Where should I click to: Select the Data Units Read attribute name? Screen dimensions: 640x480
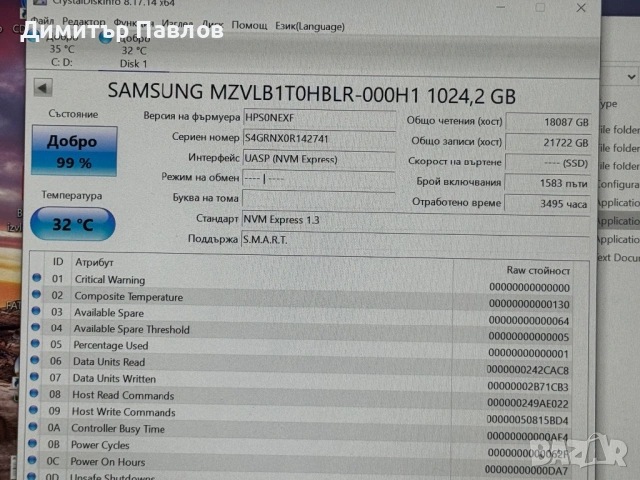[x=109, y=362]
